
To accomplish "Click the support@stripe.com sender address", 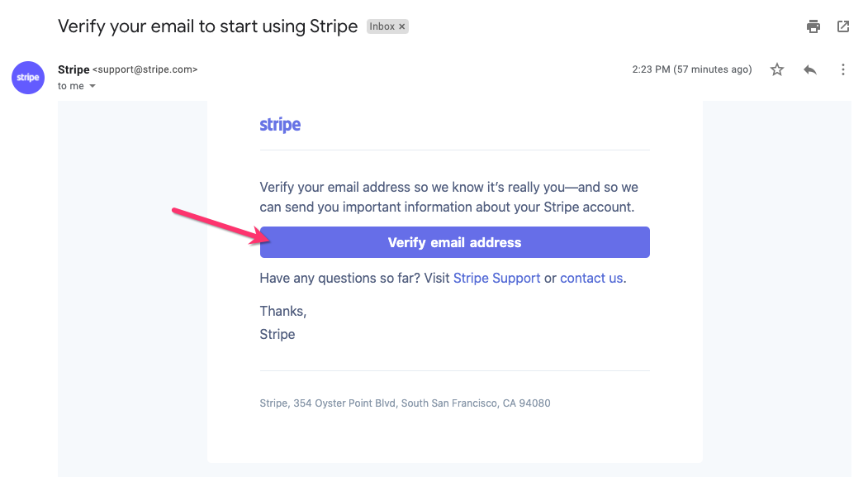I will point(145,70).
